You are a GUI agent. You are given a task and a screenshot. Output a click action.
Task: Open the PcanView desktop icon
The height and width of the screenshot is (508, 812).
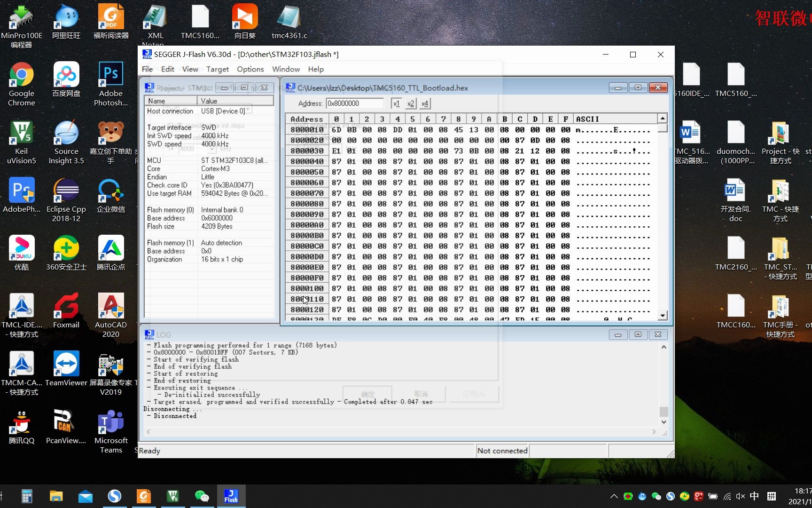tap(66, 427)
